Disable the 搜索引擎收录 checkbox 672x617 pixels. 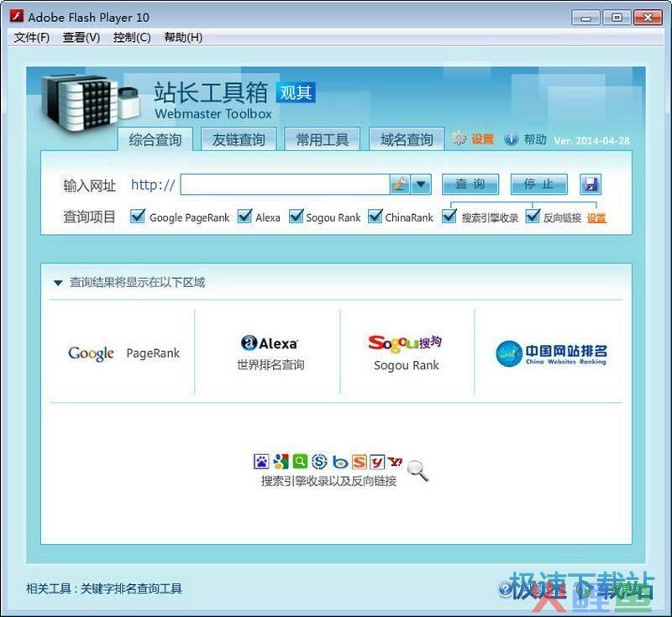pos(449,217)
